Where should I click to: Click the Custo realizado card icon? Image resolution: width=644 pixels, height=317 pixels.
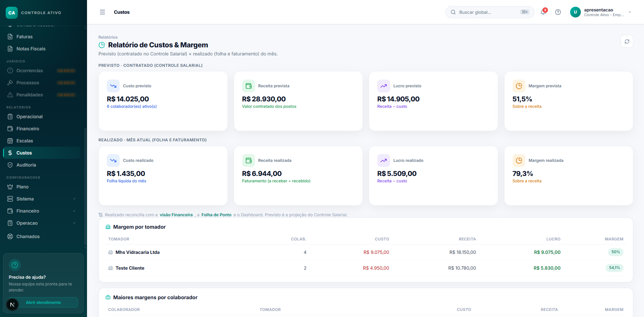(113, 161)
